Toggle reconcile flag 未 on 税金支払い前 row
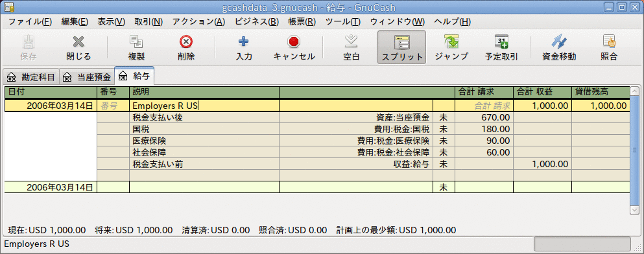This screenshot has height=254, width=644. [444, 164]
